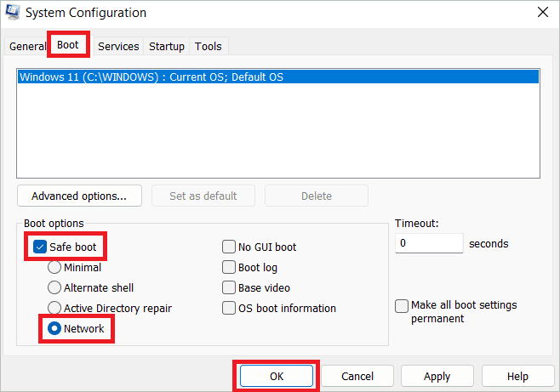
Task: Select the Windows 11 Current OS entry
Action: click(x=278, y=77)
